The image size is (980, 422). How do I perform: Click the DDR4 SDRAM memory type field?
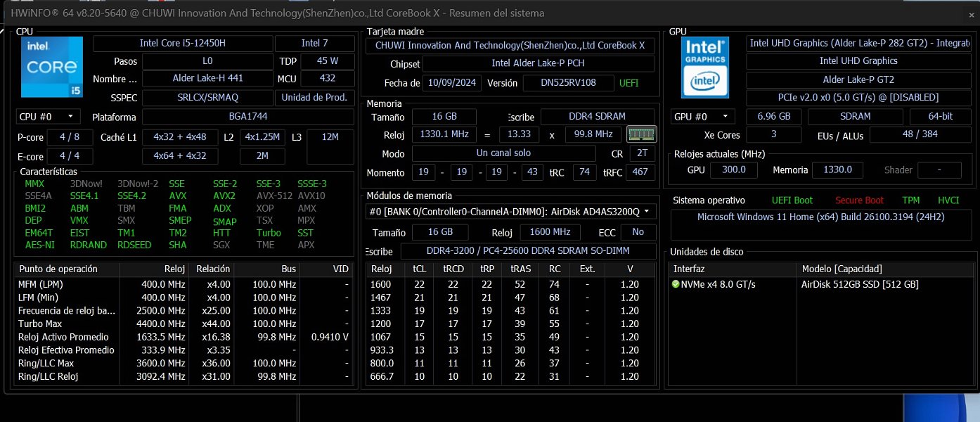[598, 116]
